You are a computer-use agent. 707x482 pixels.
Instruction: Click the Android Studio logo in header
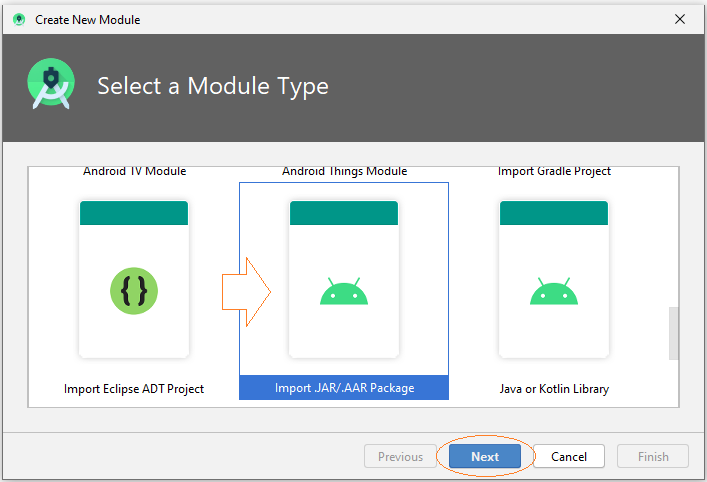point(51,83)
